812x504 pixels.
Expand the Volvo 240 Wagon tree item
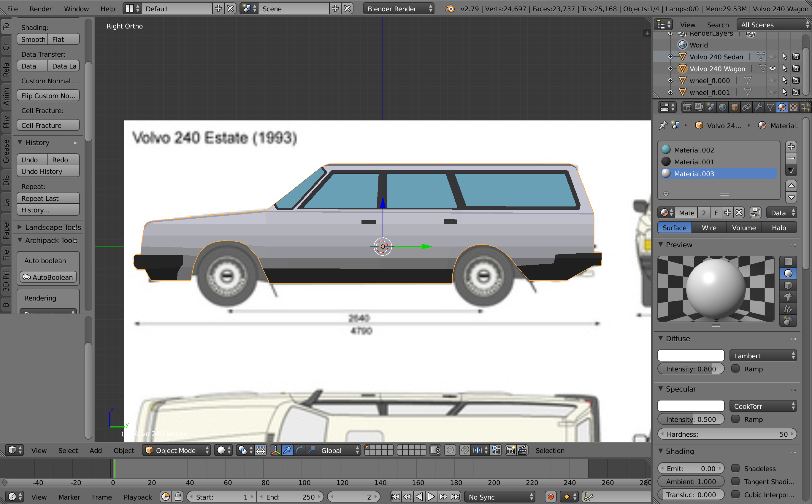[x=670, y=69]
